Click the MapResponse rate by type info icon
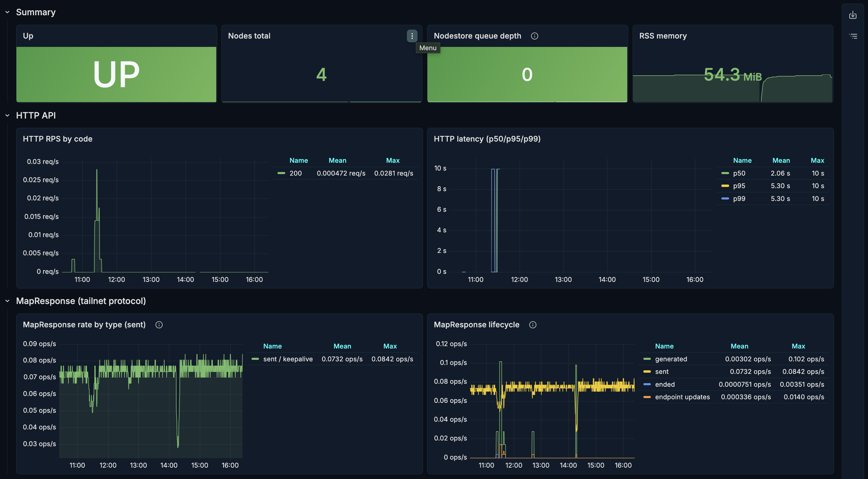This screenshot has width=868, height=479. (159, 325)
